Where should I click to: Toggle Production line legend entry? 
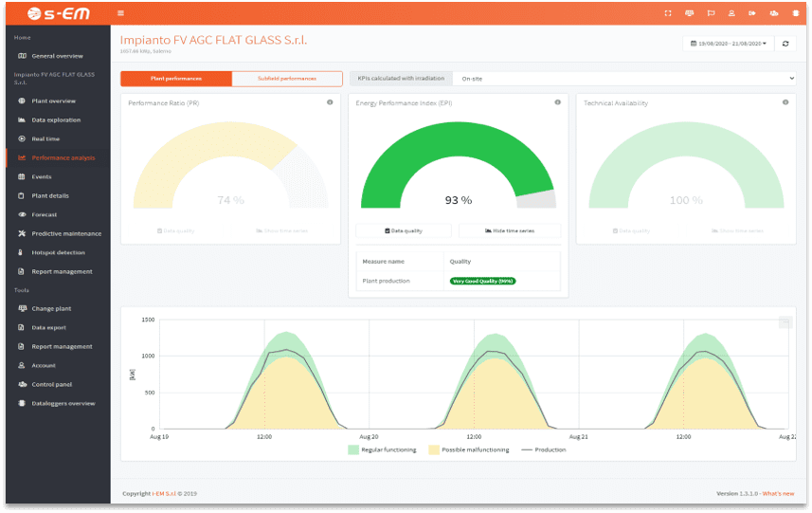[x=544, y=449]
